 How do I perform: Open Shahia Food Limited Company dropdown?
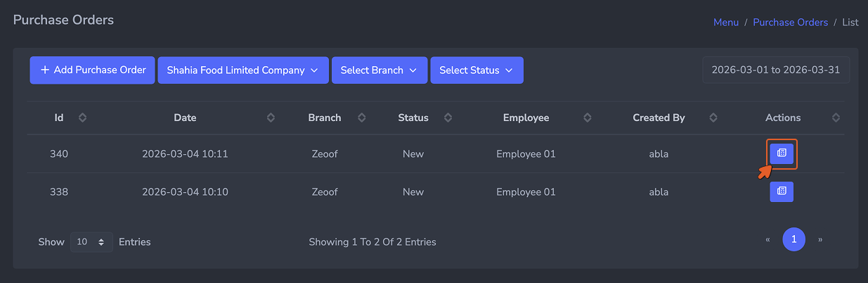tap(243, 70)
